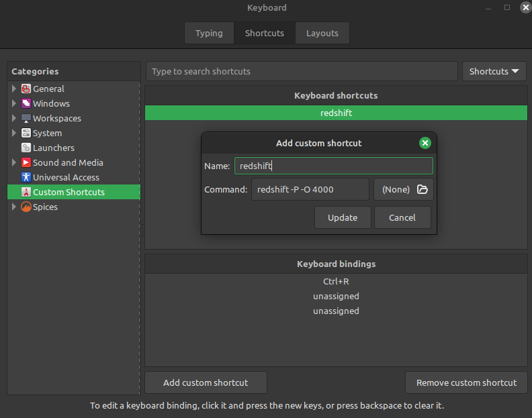
Task: Select Launchers in the categories list
Action: coord(54,148)
